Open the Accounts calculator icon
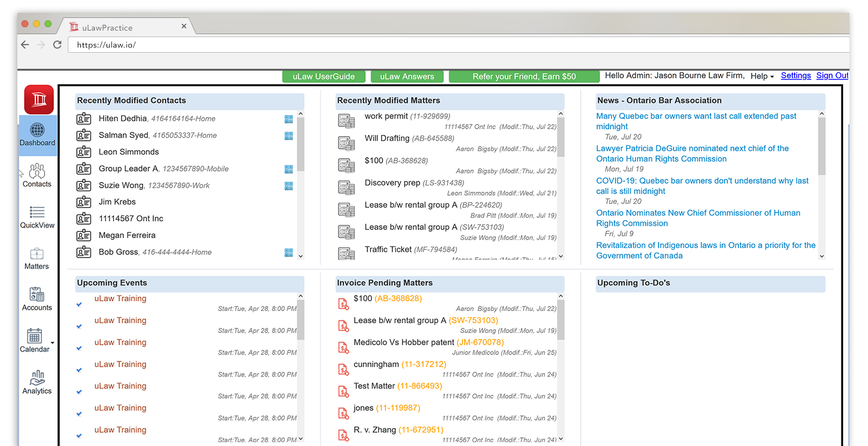868x446 pixels. click(37, 294)
